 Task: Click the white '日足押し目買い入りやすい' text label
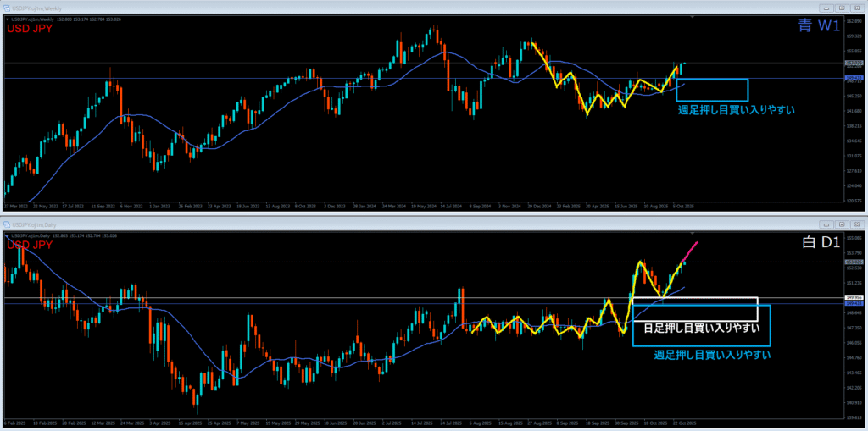coord(700,328)
